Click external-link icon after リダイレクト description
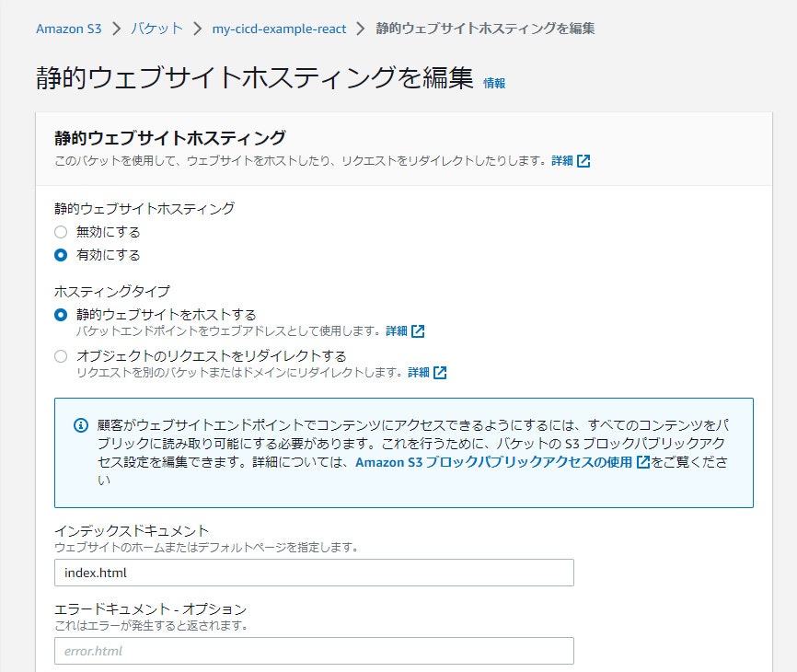This screenshot has height=672, width=797. (x=440, y=373)
